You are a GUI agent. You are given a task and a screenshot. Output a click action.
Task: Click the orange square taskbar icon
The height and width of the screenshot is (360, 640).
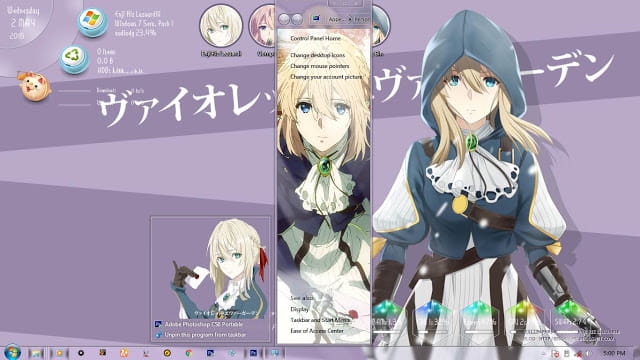124,353
